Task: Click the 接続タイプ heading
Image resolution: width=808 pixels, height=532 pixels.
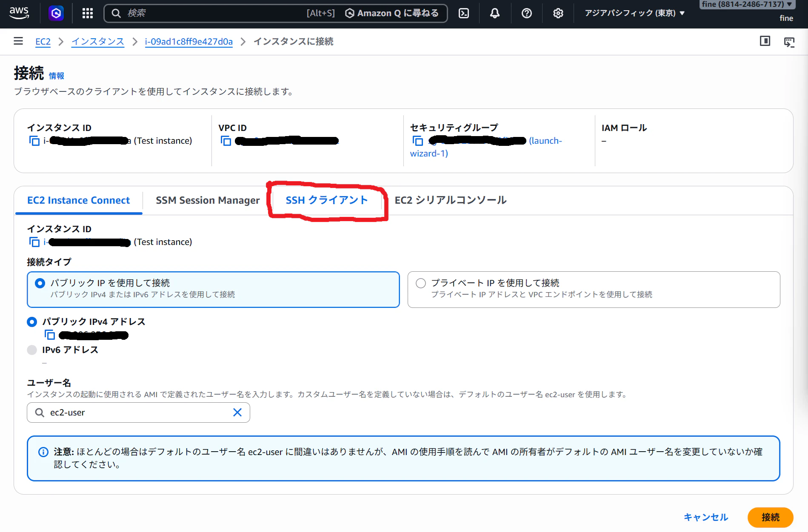Action: 49,262
